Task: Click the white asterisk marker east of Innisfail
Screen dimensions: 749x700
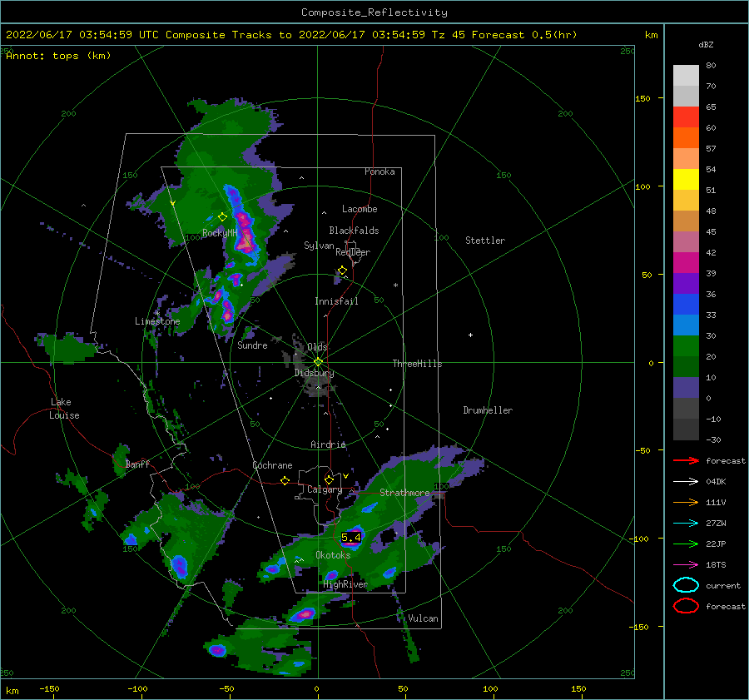Action: click(395, 285)
